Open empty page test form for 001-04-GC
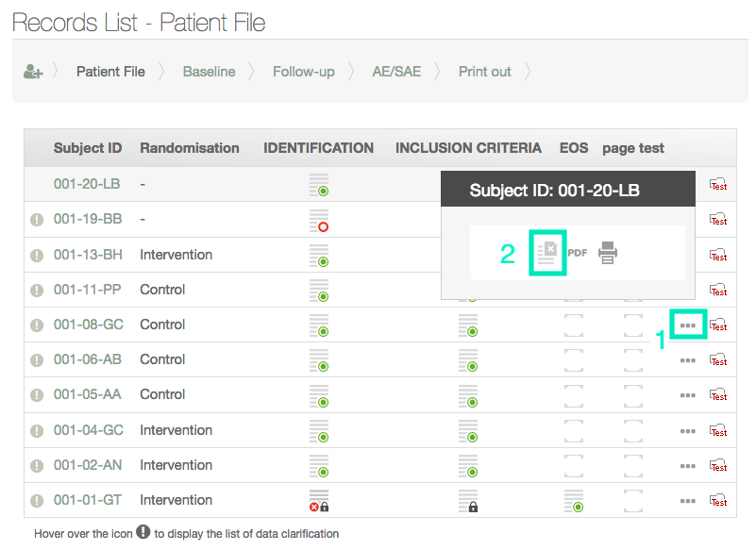 [x=632, y=430]
